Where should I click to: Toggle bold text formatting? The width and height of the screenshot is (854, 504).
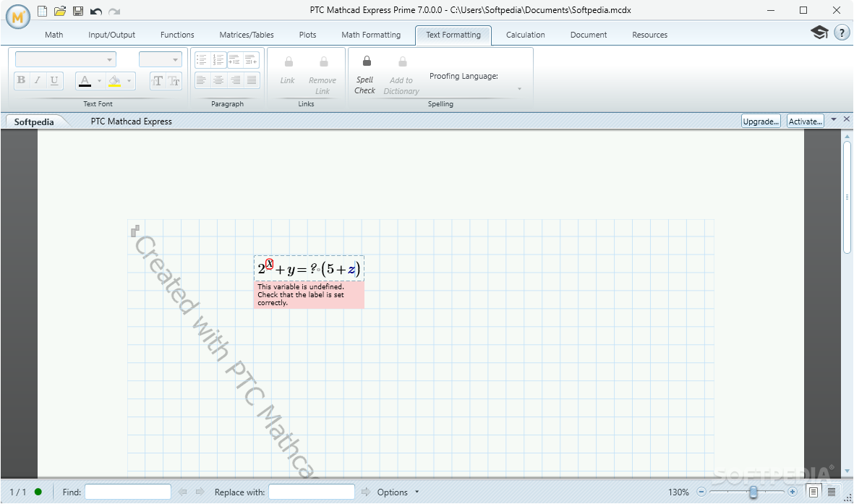tap(21, 81)
